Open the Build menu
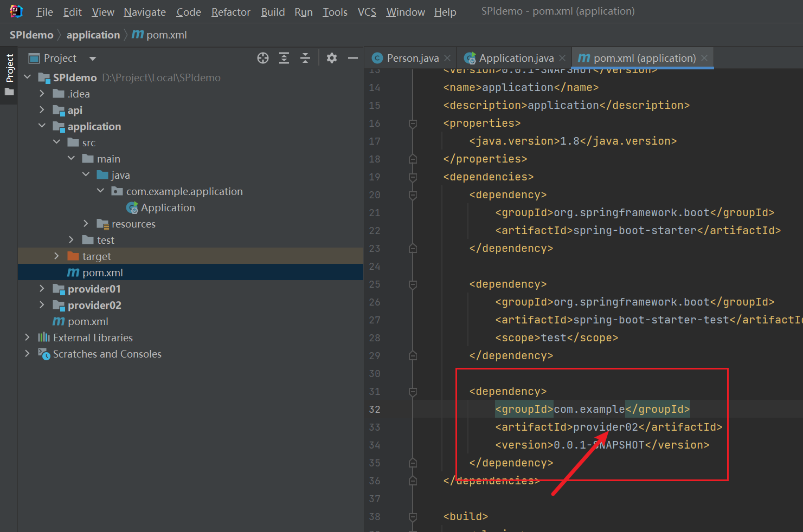 [x=273, y=12]
